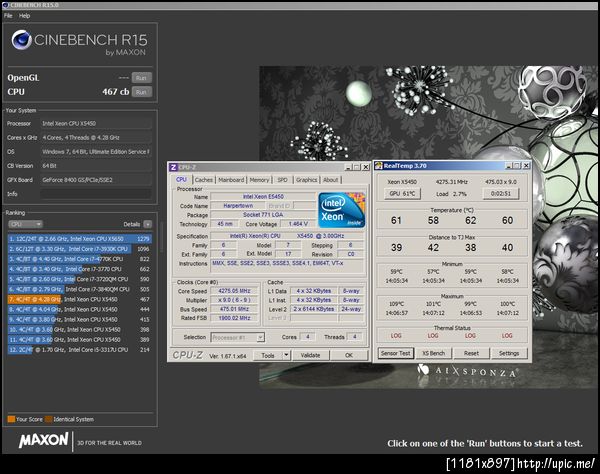Click the first core temperature 61
600x474 pixels.
(x=396, y=220)
